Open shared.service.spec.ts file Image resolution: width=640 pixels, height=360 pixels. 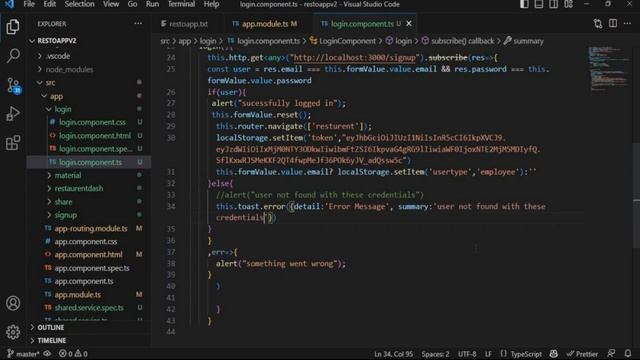[89, 308]
